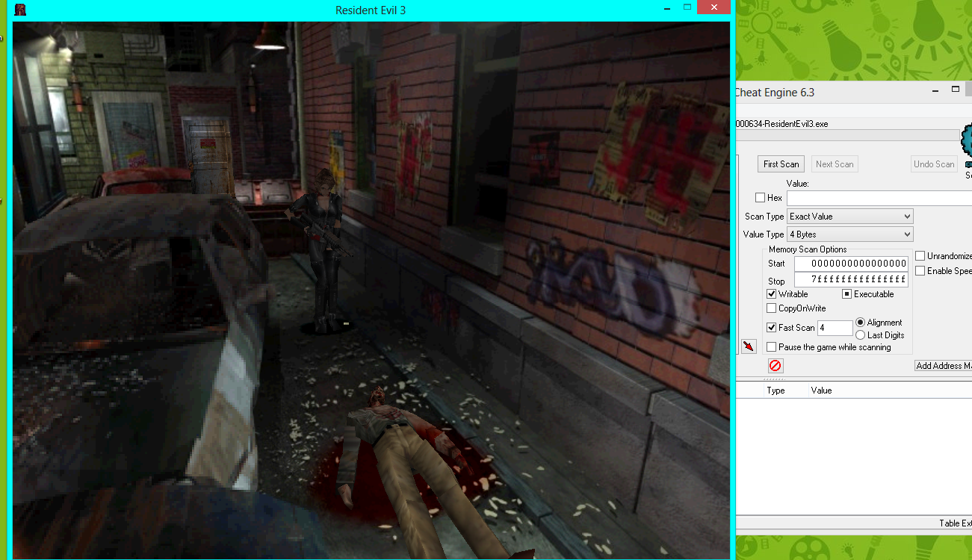972x560 pixels.
Task: Disable the Writable memory checkbox
Action: [771, 293]
